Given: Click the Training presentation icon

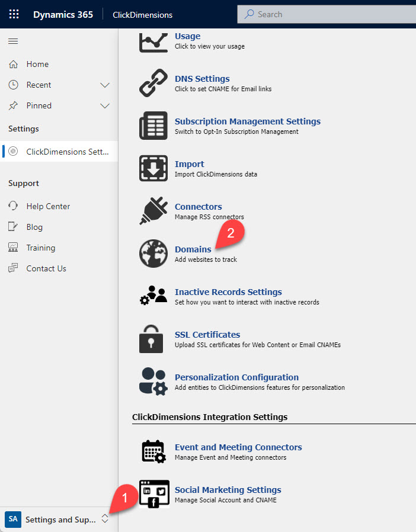Looking at the screenshot, I should [13, 248].
